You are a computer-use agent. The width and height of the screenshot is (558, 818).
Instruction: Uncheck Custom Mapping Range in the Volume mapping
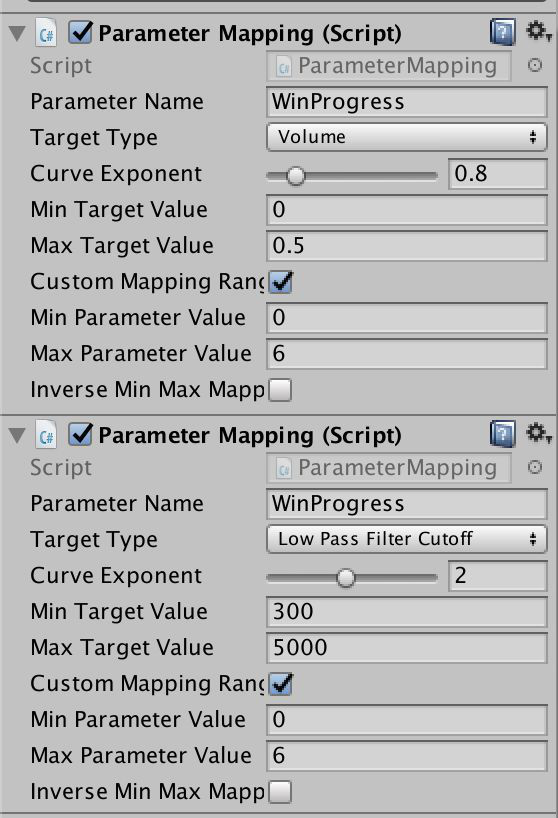click(281, 282)
